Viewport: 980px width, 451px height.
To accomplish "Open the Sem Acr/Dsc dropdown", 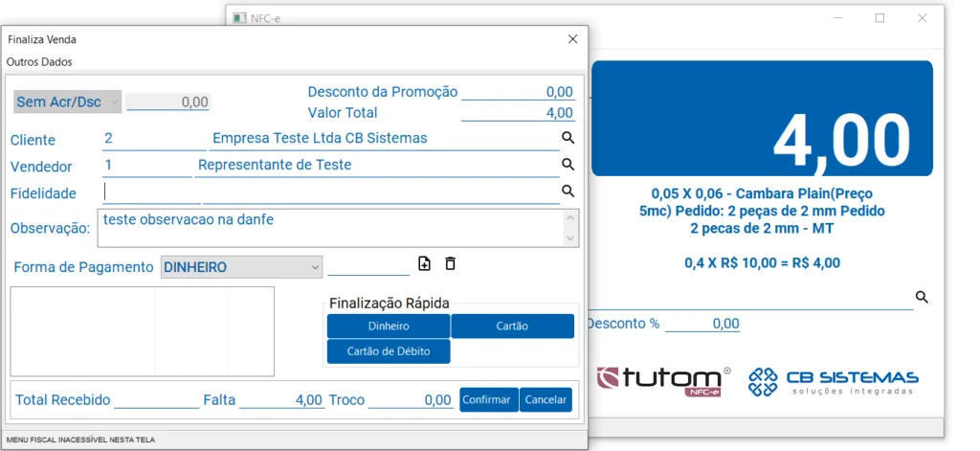I will [68, 101].
